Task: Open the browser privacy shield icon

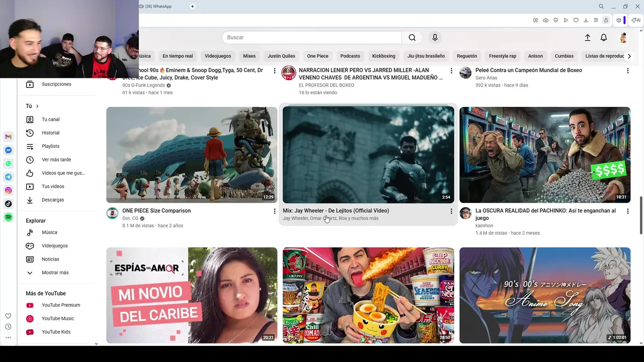Action: 555,20
